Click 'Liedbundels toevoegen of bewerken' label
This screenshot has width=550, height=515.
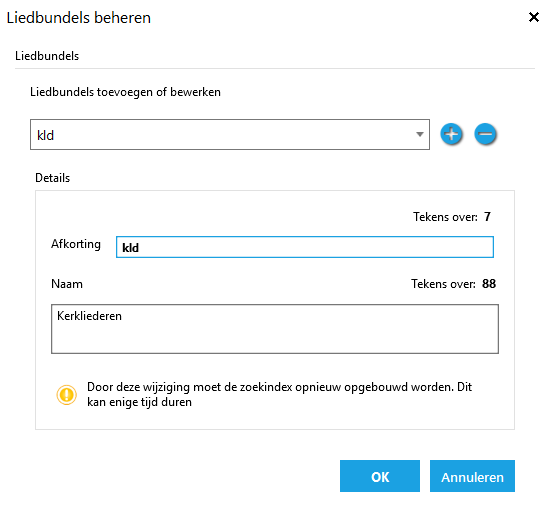tap(125, 92)
